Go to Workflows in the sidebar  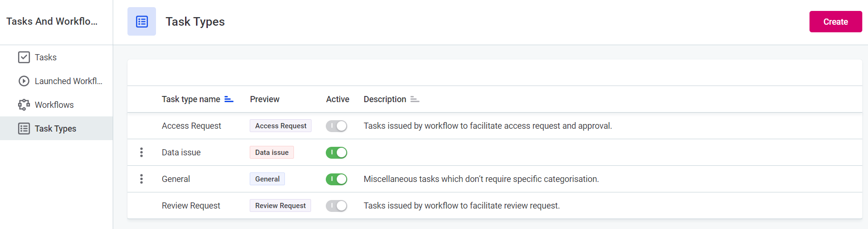tap(54, 105)
